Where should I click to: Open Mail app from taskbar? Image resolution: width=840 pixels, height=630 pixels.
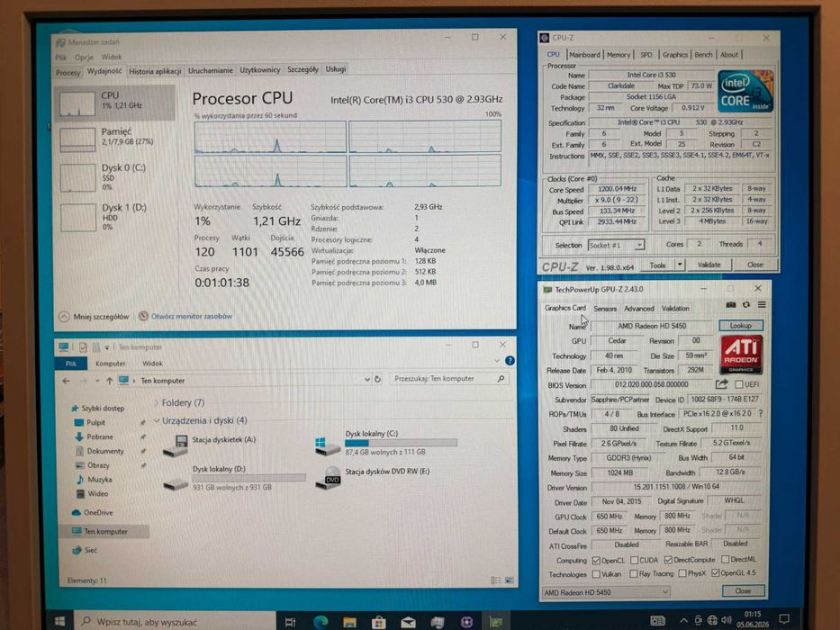[x=408, y=621]
